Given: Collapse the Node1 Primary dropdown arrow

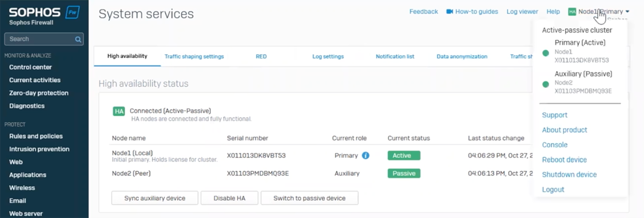Looking at the screenshot, I should [x=627, y=12].
